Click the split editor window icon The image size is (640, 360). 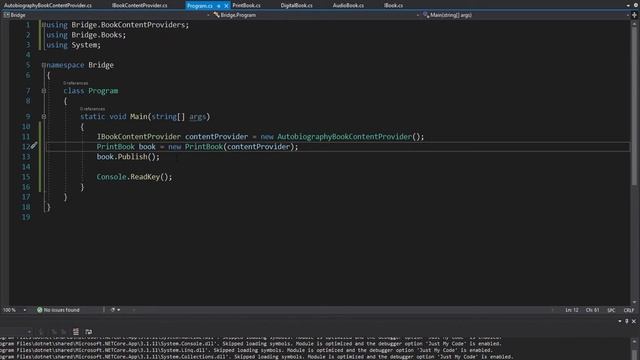(x=634, y=15)
